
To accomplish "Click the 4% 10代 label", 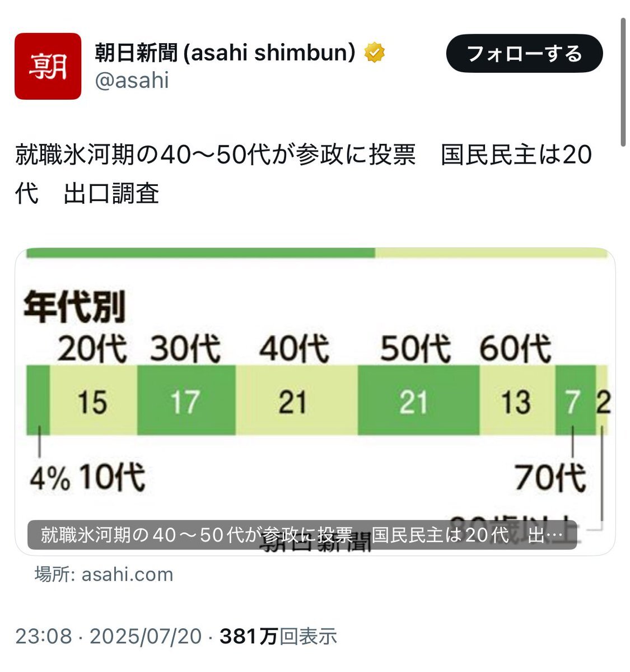I will tap(87, 478).
